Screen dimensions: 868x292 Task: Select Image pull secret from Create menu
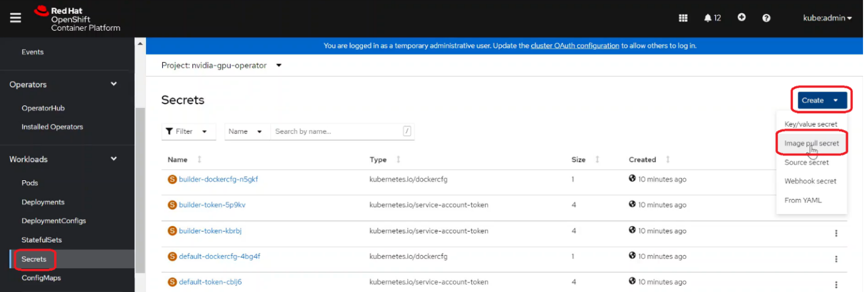tap(811, 143)
